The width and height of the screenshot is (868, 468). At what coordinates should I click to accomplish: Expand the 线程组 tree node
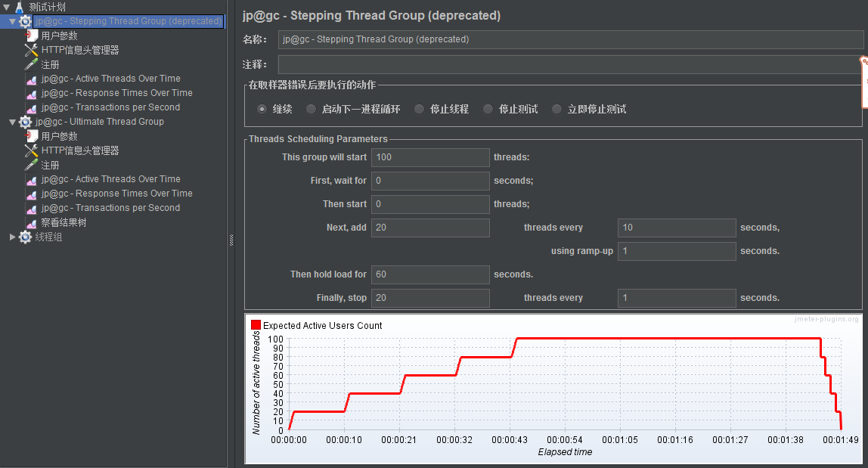tap(12, 237)
